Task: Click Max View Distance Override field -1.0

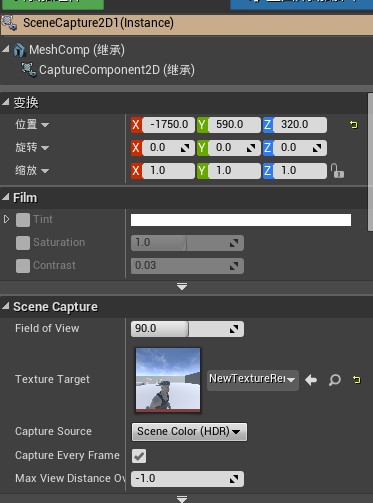Action: pyautogui.click(x=187, y=479)
